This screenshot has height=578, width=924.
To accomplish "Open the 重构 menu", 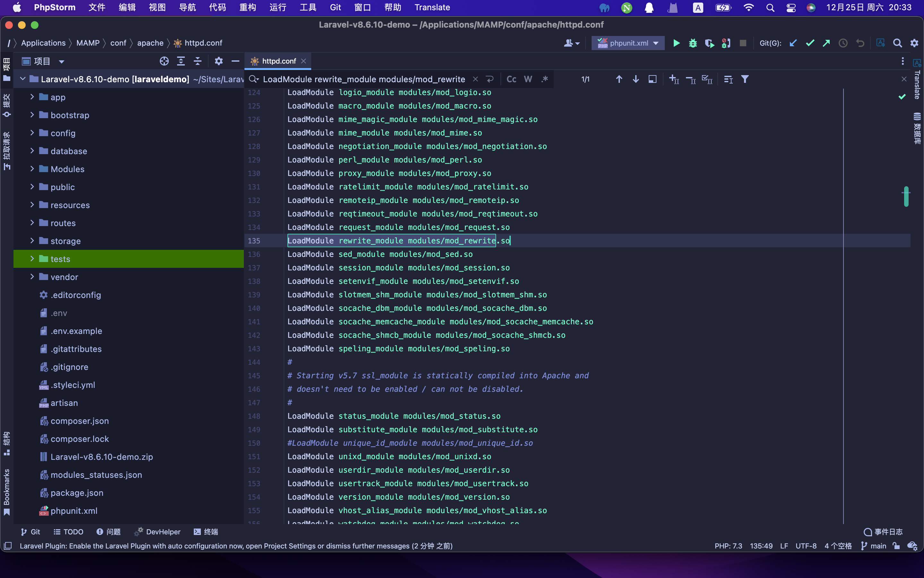I will pos(247,8).
